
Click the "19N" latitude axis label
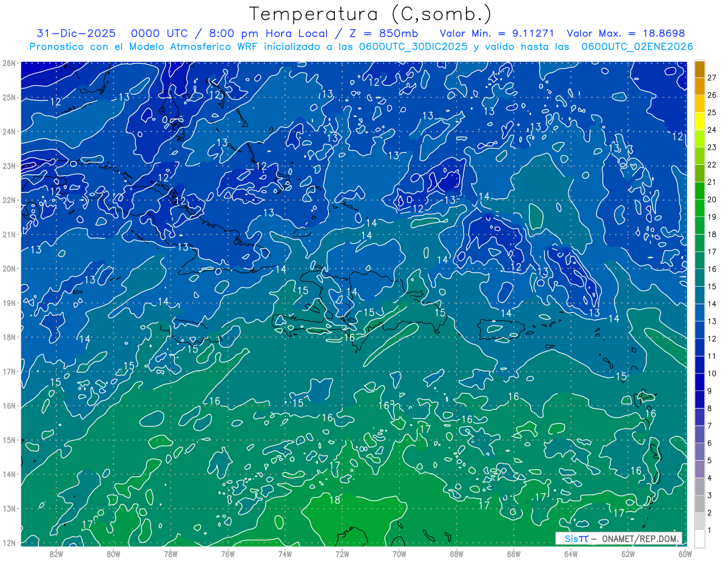click(x=9, y=303)
